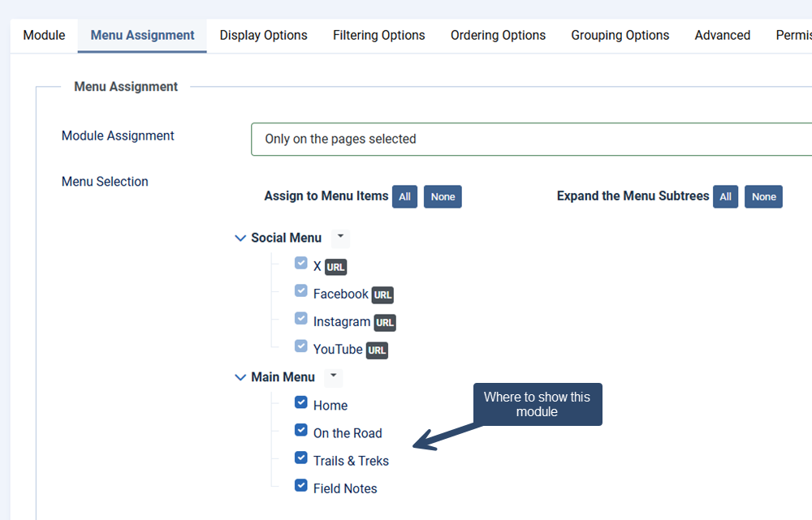Click the Facebook label text
The width and height of the screenshot is (812, 520).
pos(341,294)
